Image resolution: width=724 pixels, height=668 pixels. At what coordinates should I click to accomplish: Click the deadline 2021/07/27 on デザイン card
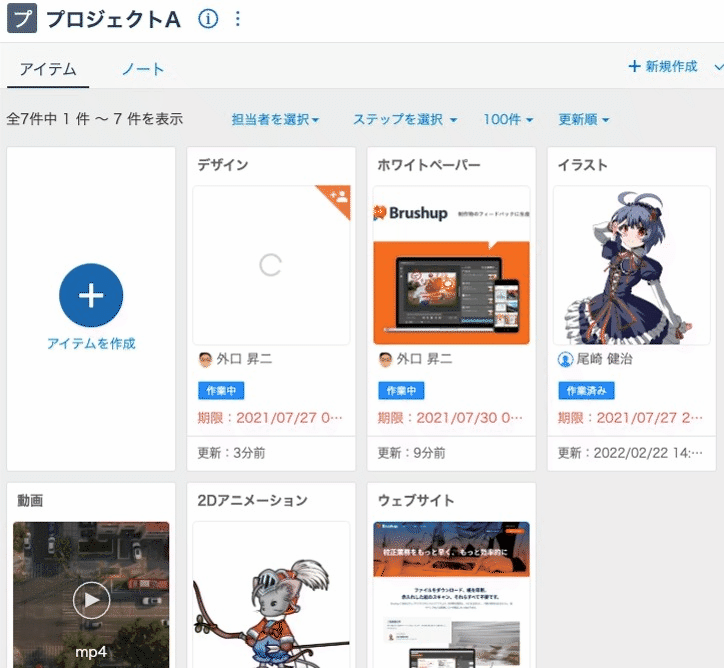pos(270,418)
